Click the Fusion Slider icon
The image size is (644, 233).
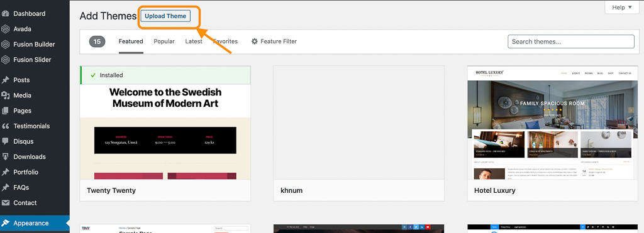[5, 60]
